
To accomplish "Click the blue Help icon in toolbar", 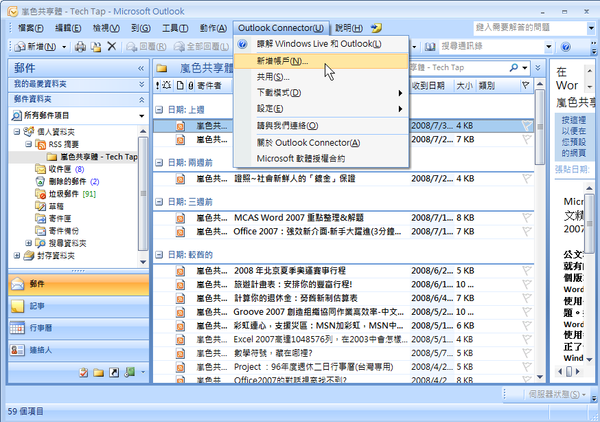I will click(566, 47).
